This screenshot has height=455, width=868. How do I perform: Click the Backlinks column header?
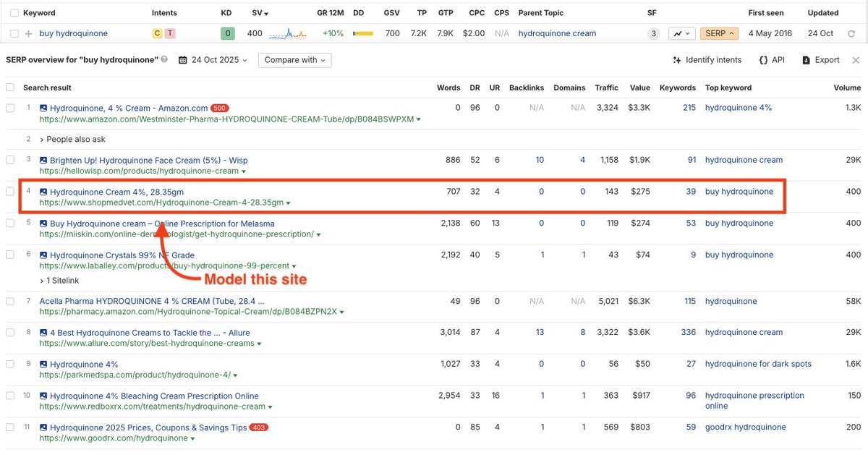point(527,88)
